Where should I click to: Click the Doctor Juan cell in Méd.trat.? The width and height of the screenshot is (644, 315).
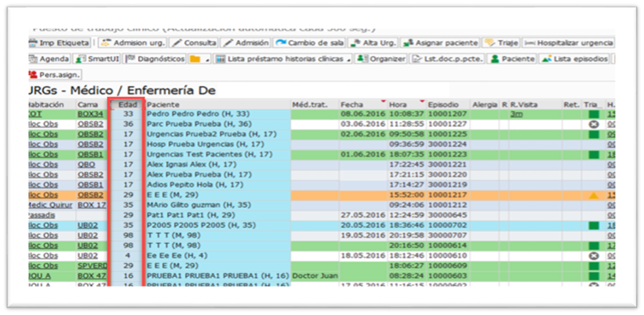[315, 275]
